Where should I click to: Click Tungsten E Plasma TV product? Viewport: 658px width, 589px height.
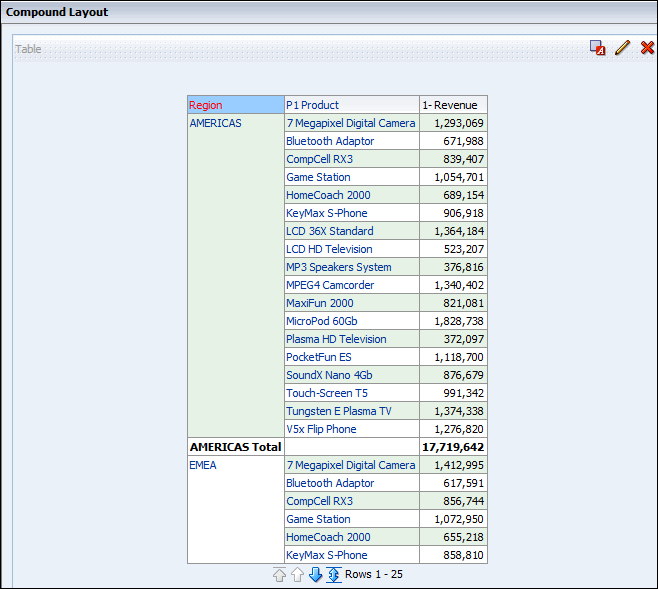point(339,411)
